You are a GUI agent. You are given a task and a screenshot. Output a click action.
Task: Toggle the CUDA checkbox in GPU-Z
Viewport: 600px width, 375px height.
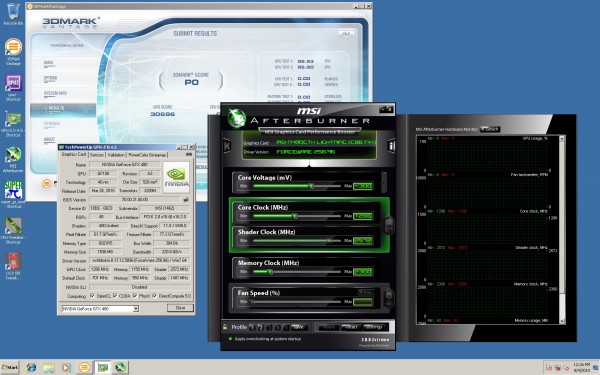tap(115, 296)
